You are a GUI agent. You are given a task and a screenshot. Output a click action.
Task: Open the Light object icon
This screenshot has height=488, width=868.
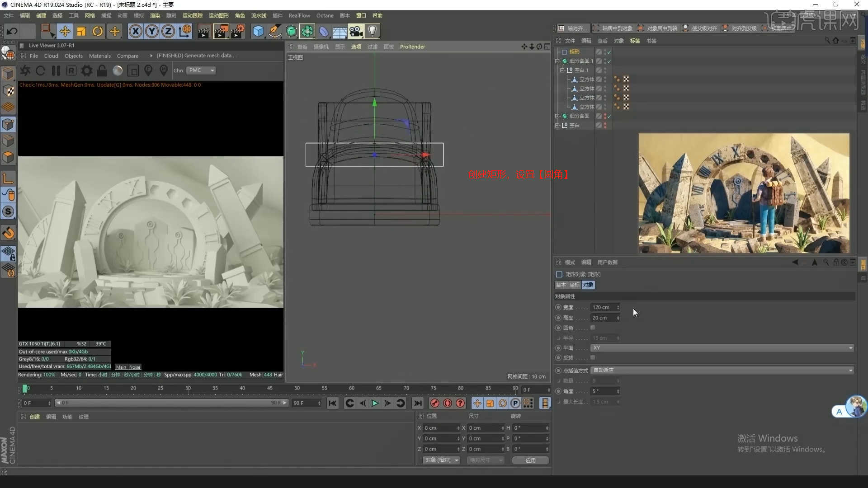click(372, 31)
